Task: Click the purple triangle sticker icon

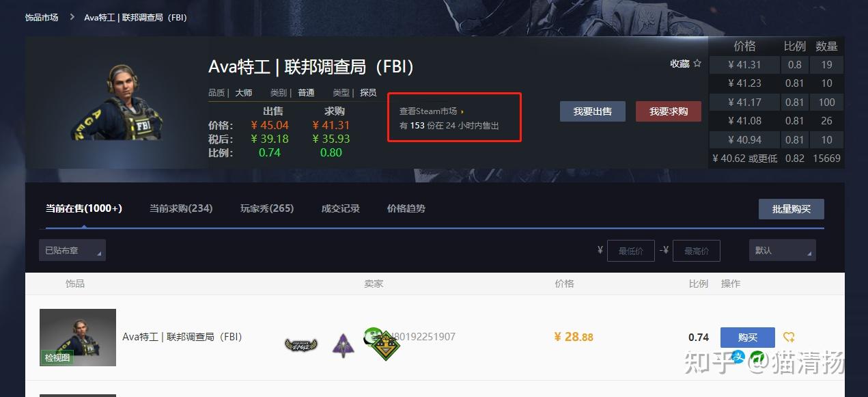Action: [x=343, y=345]
